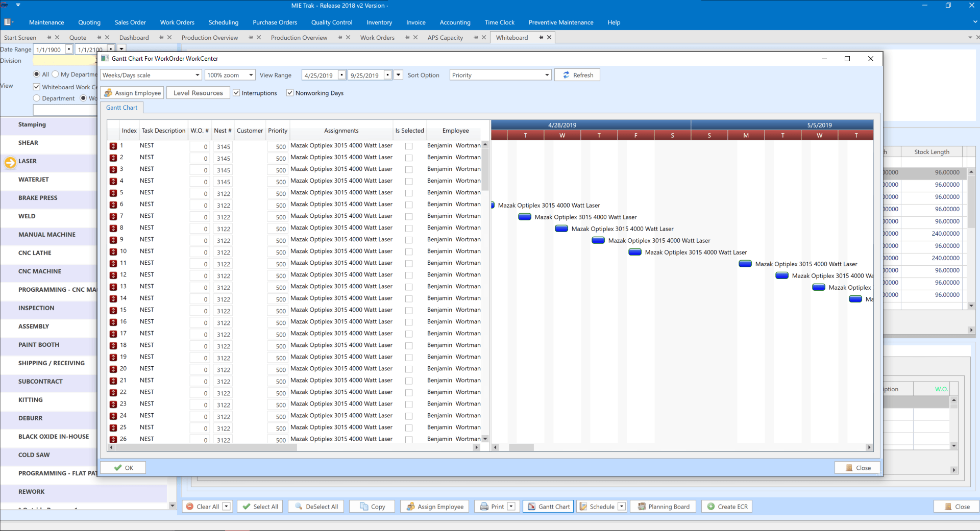Click OK in the Gantt Chart dialog
The height and width of the screenshot is (531, 980).
pos(122,467)
